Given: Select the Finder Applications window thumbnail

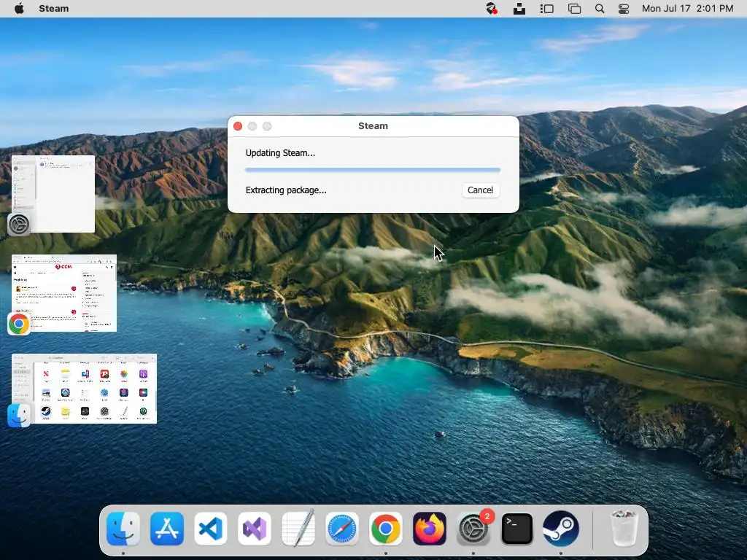Looking at the screenshot, I should 85,389.
